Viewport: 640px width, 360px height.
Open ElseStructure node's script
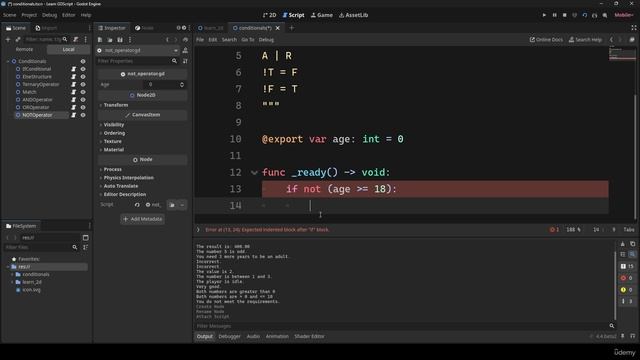pos(73,77)
